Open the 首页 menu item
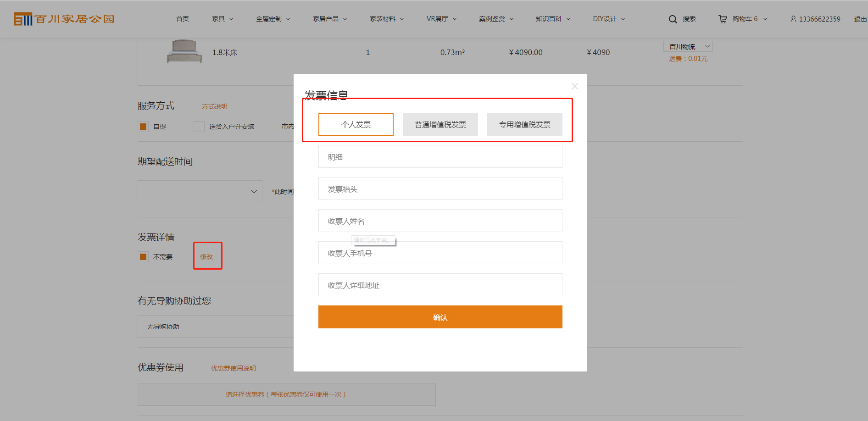Image resolution: width=868 pixels, height=421 pixels. tap(183, 19)
